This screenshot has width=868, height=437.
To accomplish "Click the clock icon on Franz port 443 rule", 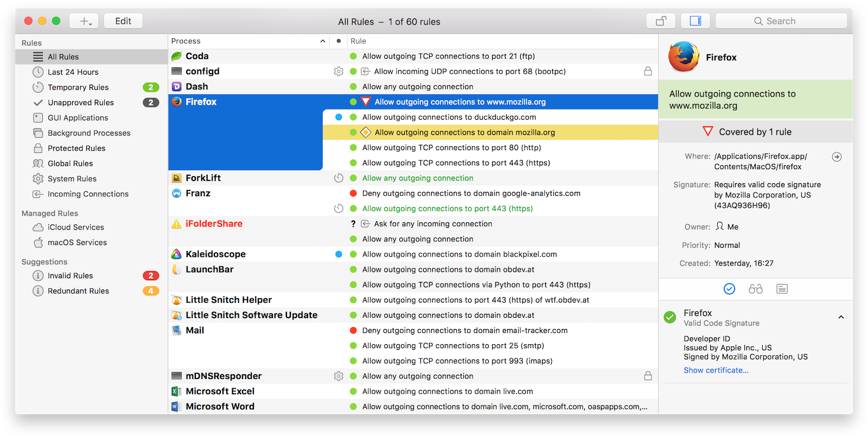I will [x=339, y=208].
